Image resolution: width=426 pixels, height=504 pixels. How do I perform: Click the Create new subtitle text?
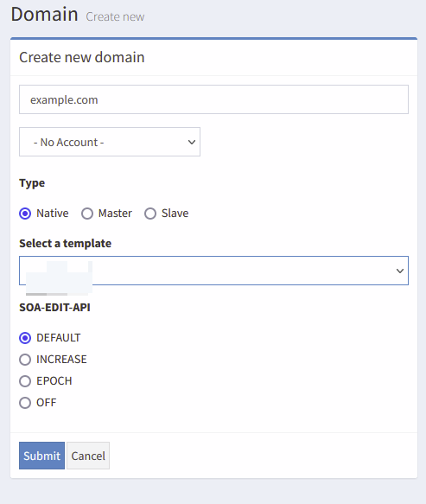click(115, 16)
